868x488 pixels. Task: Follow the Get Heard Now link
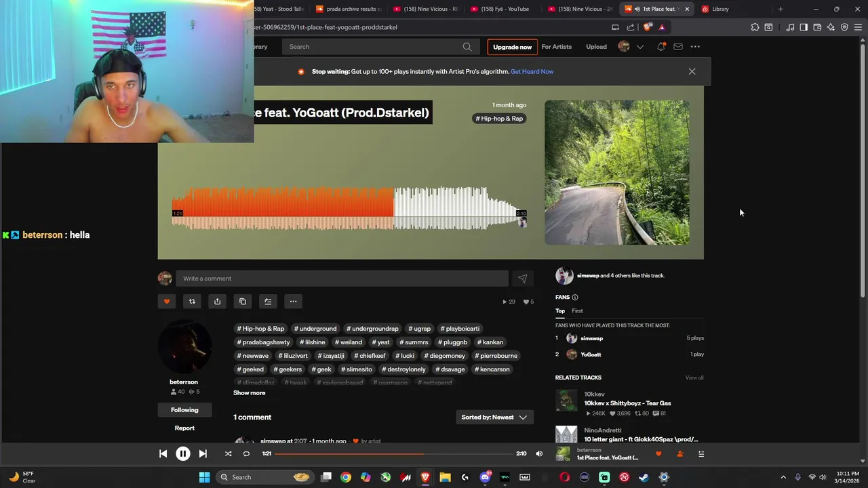(x=532, y=71)
